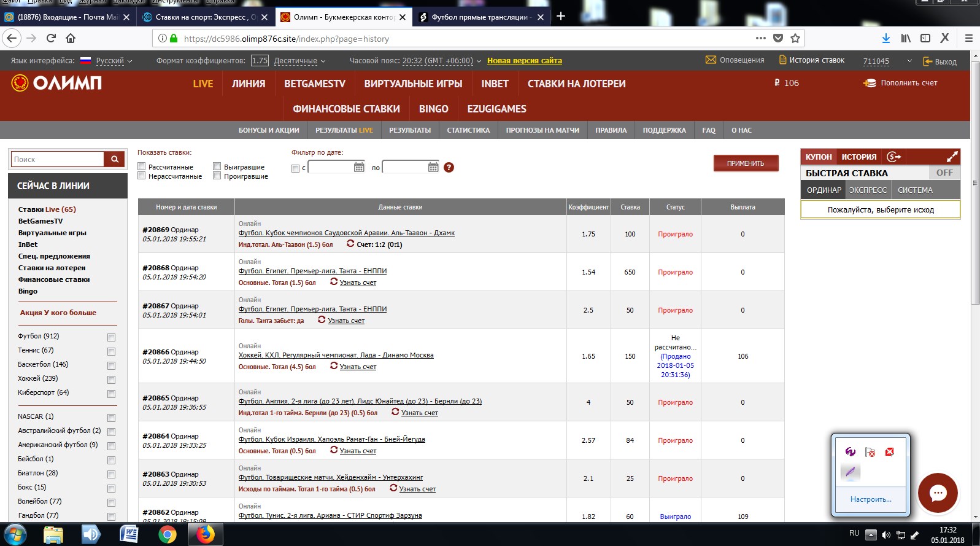Click Узнать счет for bet #20864
The image size is (980, 546).
coord(358,451)
